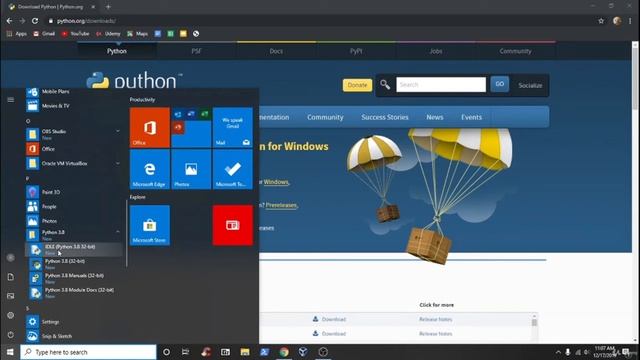Click the yellow Donate button
The image size is (640, 360).
(357, 85)
